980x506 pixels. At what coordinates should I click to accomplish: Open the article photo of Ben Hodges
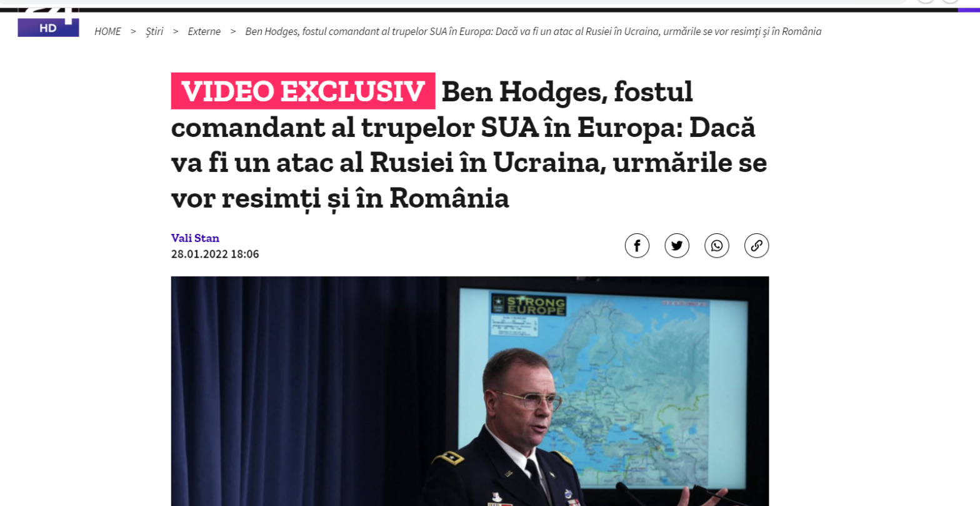(x=470, y=391)
